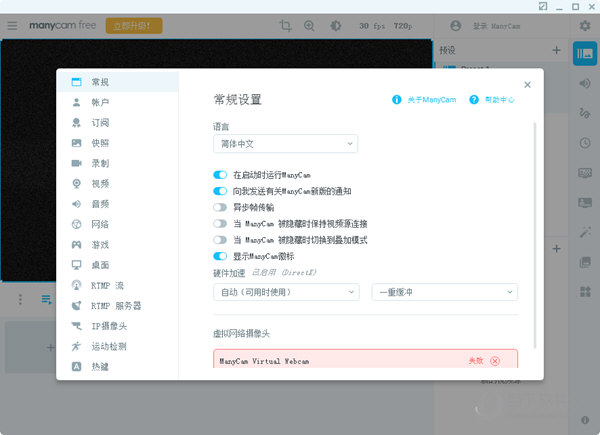Select the RTMP 服务器 settings tab

(117, 306)
